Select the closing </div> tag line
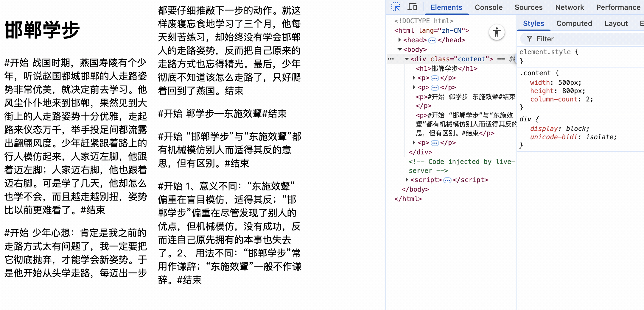This screenshot has height=310, width=644. tap(420, 152)
